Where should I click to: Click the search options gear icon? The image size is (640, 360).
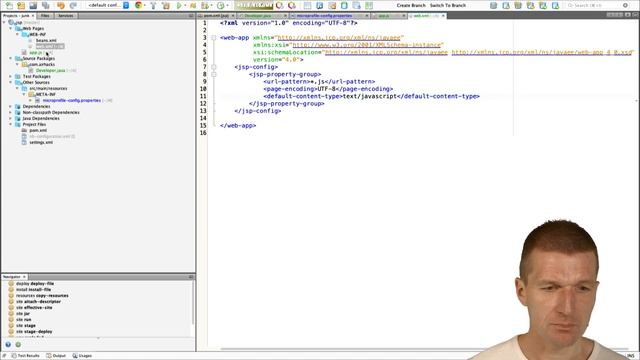tap(625, 5)
